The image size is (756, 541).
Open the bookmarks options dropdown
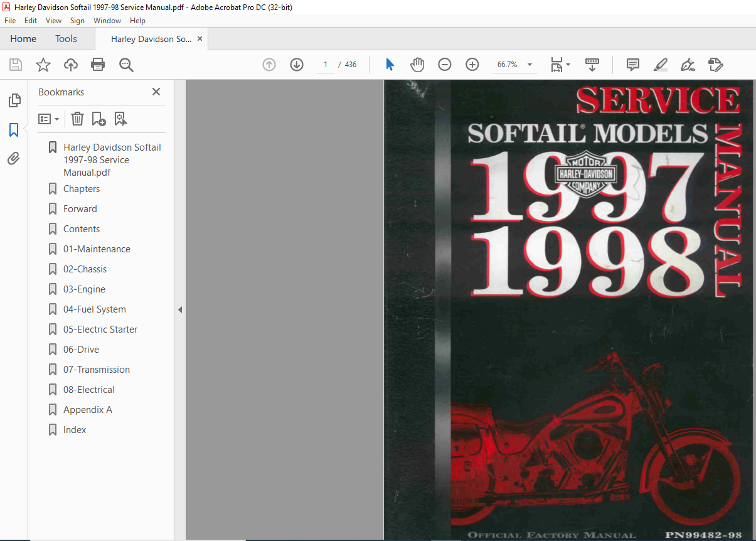click(x=48, y=119)
